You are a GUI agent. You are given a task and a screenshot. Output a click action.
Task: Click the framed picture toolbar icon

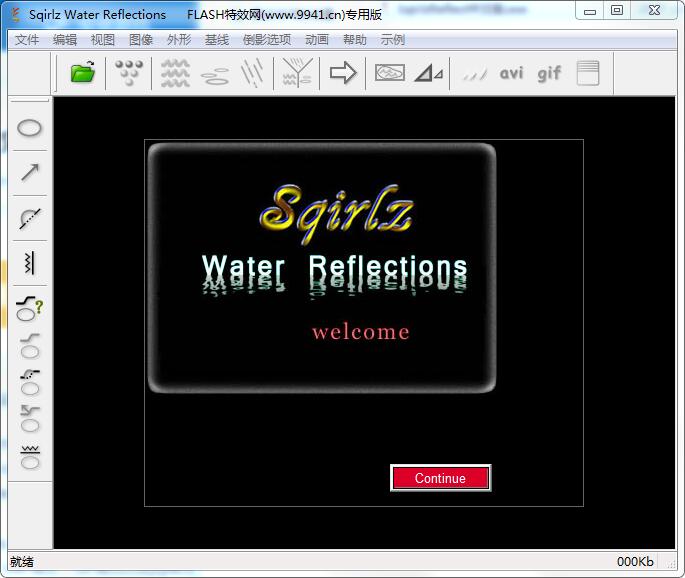pyautogui.click(x=390, y=73)
